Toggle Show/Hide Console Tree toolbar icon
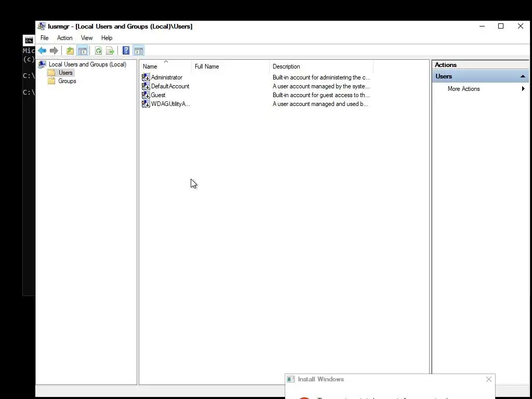This screenshot has height=399, width=532. coord(83,51)
